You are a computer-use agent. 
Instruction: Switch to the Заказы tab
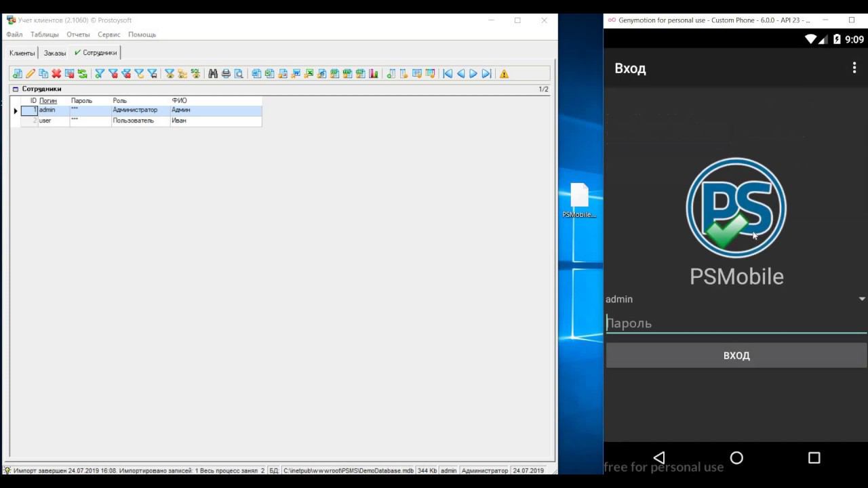[x=55, y=53]
